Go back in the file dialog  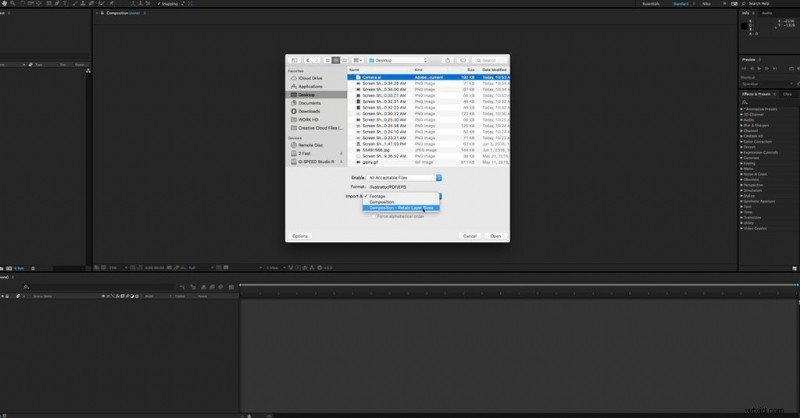308,60
